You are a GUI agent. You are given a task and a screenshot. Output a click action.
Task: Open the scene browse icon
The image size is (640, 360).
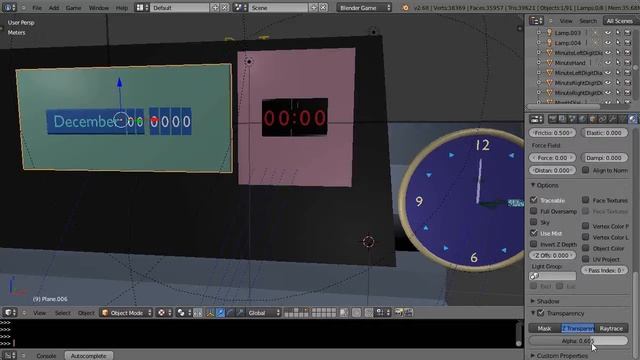(x=239, y=7)
